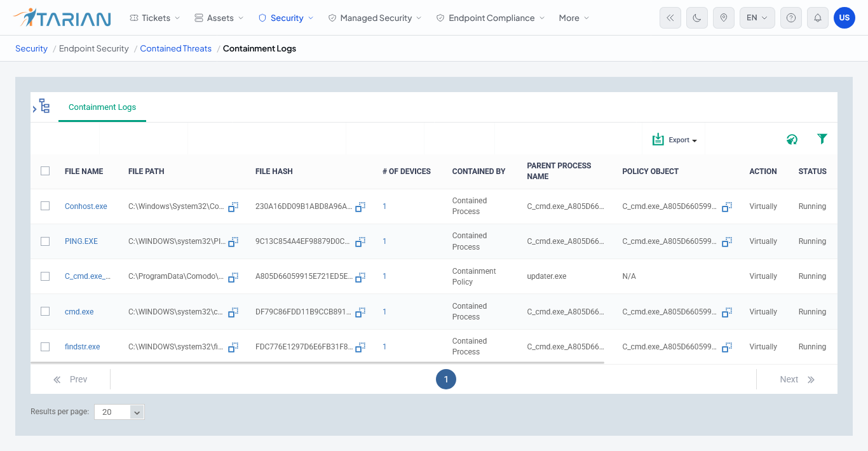868x451 pixels.
Task: Copy file hash of PING.EXE row
Action: pos(360,241)
